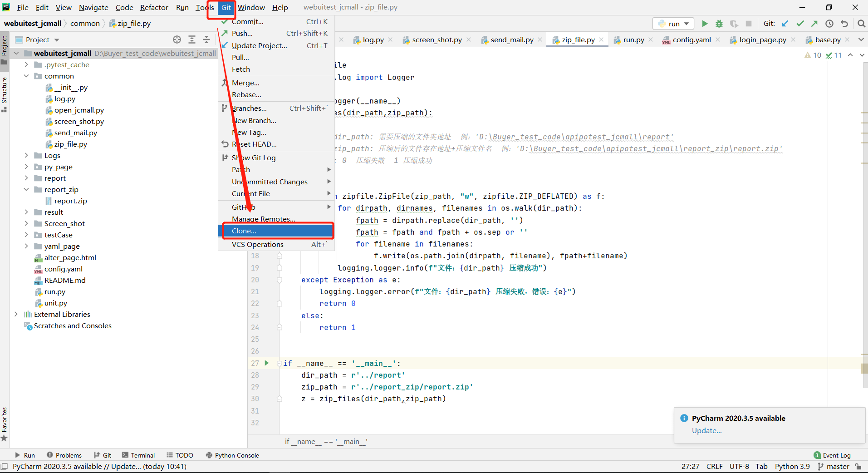Image resolution: width=868 pixels, height=473 pixels.
Task: Open the GitHub submenu
Action: (x=276, y=207)
